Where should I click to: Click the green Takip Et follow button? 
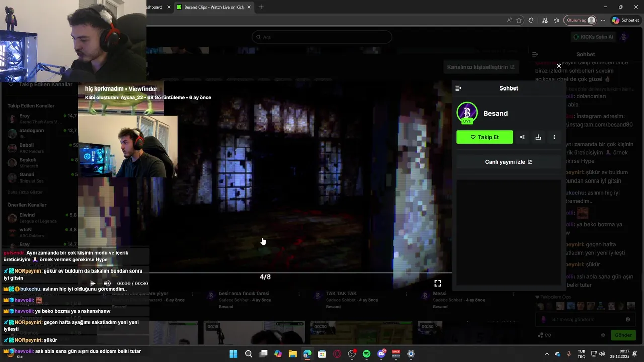pyautogui.click(x=485, y=137)
